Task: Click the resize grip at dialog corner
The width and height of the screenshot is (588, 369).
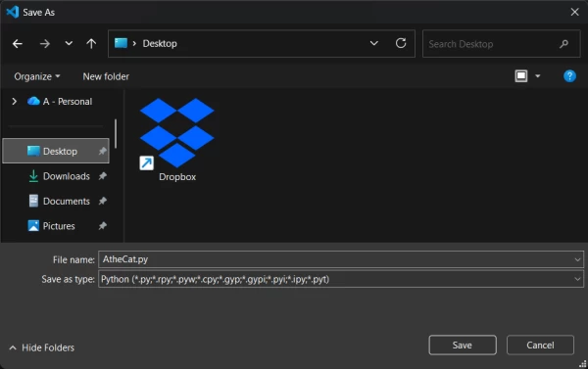Action: (583, 364)
